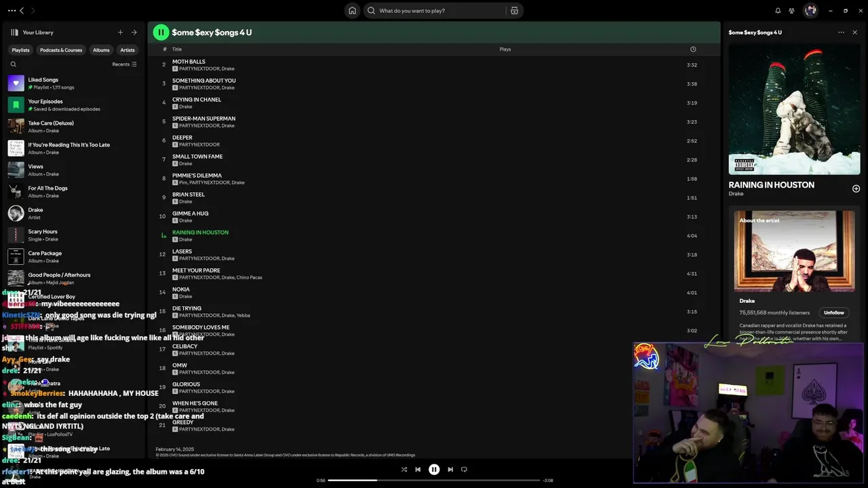868x488 pixels.
Task: Play the track CRYING IN CHANEL
Action: pos(434,103)
